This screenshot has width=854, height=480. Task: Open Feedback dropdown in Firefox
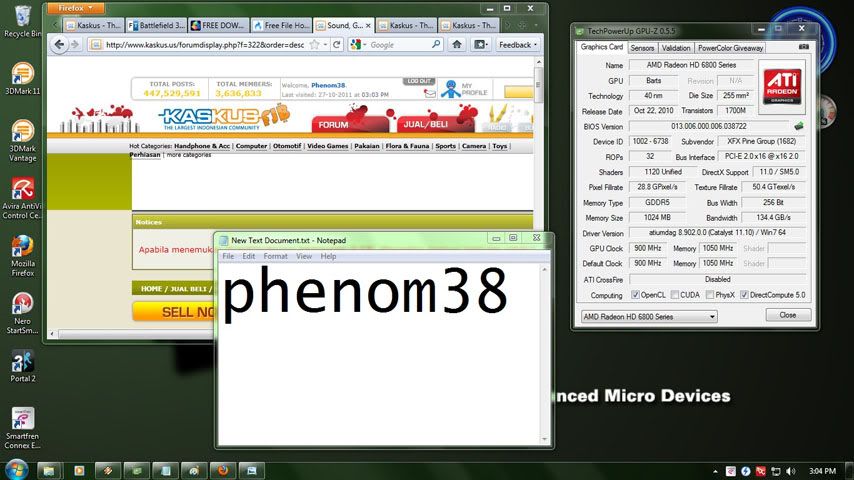[518, 45]
